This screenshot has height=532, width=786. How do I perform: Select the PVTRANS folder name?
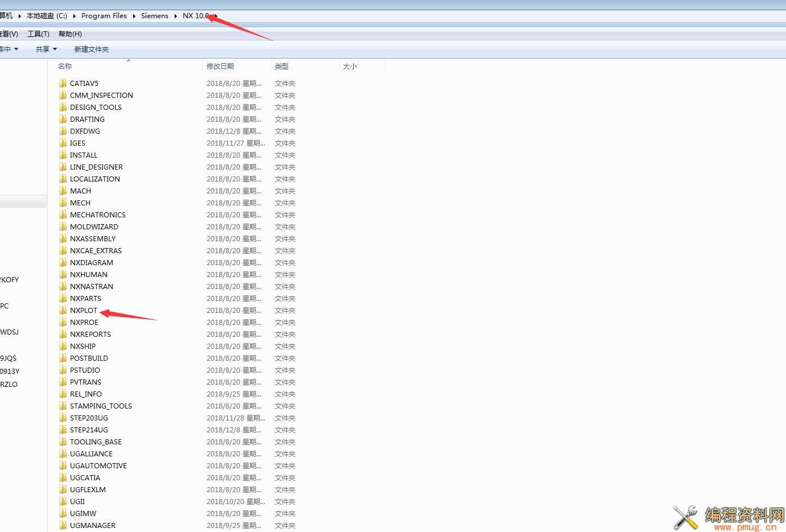85,382
